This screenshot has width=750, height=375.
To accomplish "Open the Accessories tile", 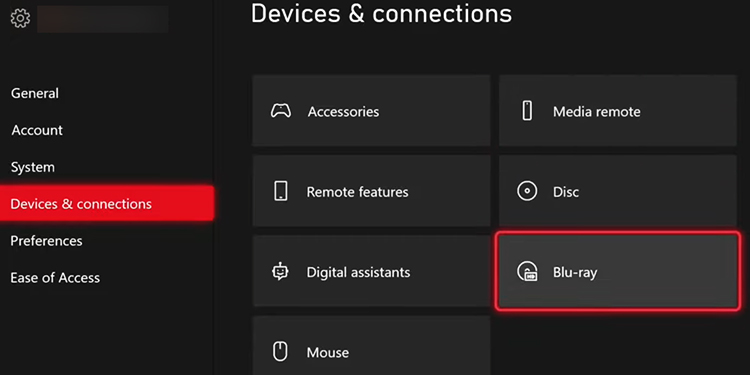I will coord(371,110).
